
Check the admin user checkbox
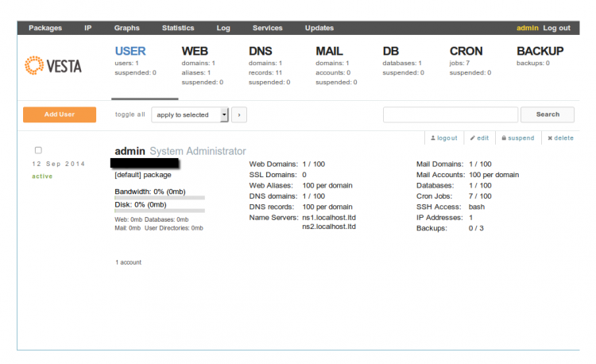click(38, 150)
